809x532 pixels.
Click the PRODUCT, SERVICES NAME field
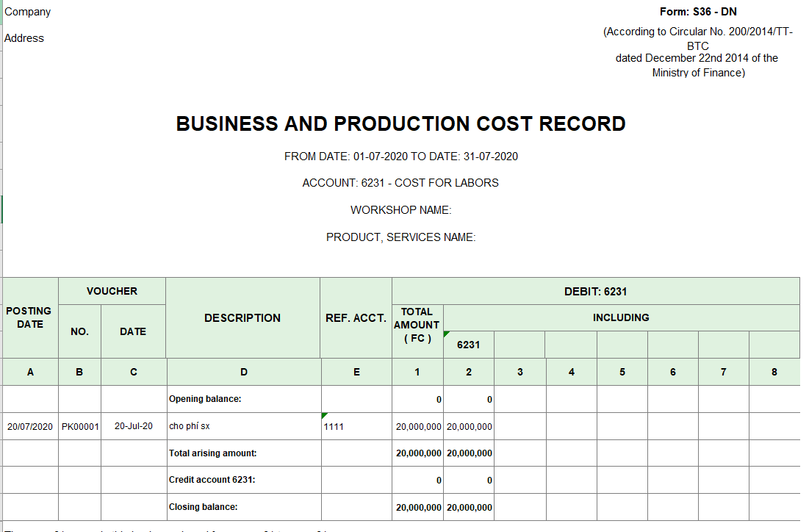[400, 237]
